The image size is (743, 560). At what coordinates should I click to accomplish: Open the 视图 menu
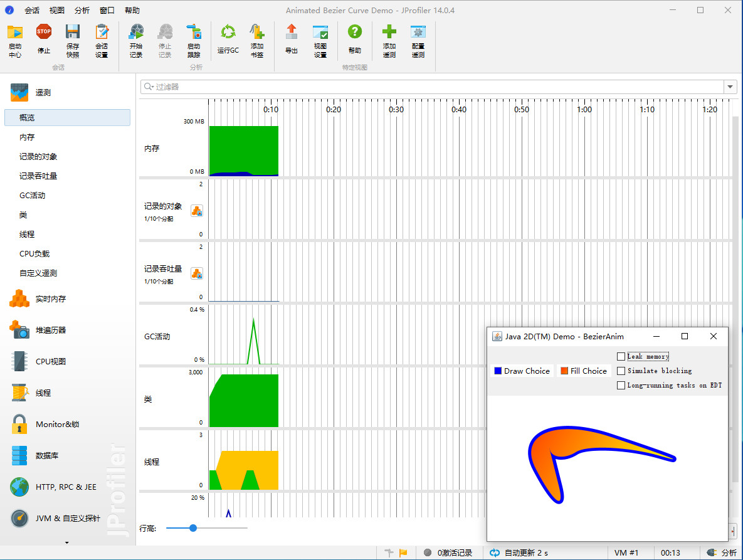click(57, 10)
